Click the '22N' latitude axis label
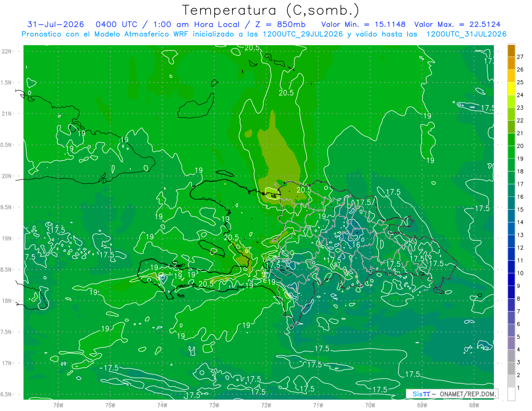The image size is (532, 411). [7, 51]
